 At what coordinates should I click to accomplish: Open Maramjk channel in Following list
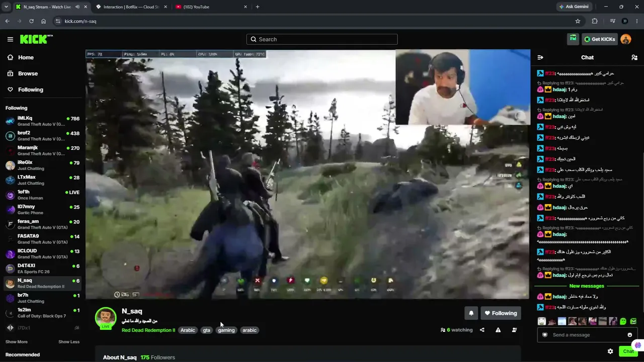pyautogui.click(x=42, y=150)
